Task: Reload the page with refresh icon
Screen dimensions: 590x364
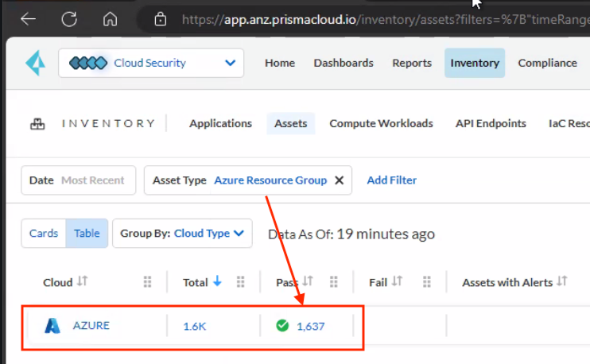Action: pos(69,18)
